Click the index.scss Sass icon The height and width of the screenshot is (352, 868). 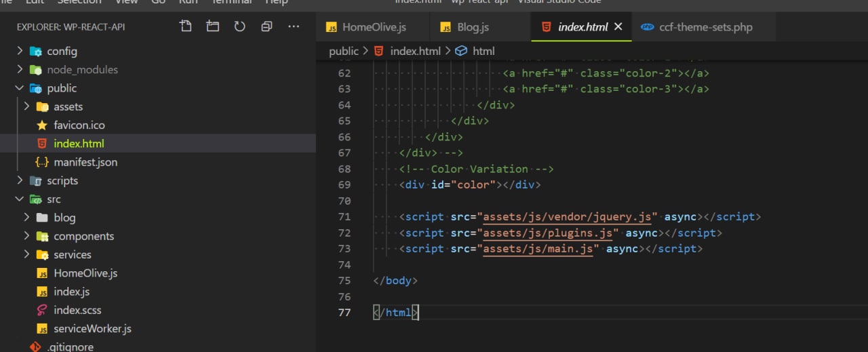point(42,310)
